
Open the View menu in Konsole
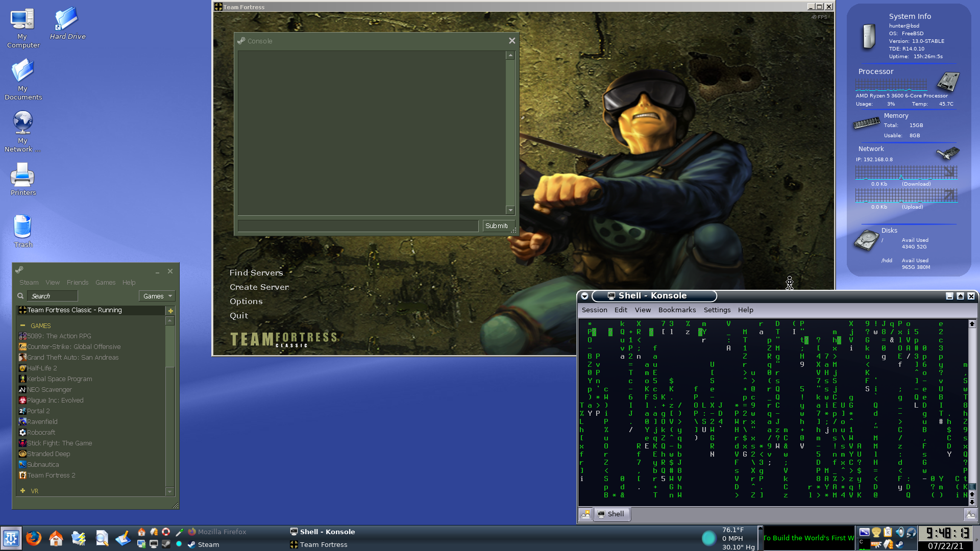click(x=643, y=310)
